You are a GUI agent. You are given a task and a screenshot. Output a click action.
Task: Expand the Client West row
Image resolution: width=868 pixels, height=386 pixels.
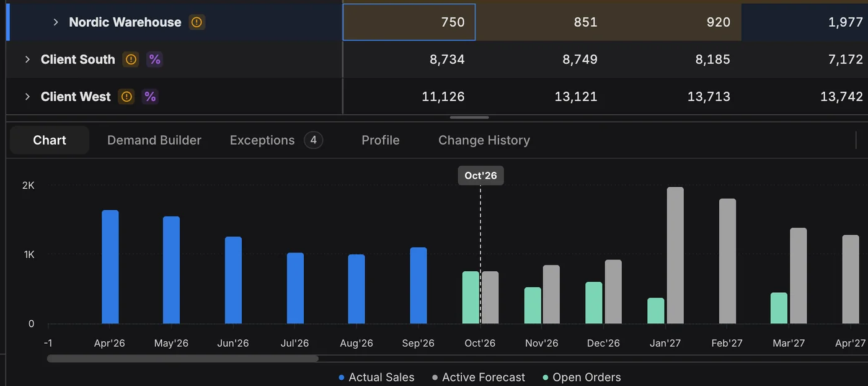click(x=27, y=97)
